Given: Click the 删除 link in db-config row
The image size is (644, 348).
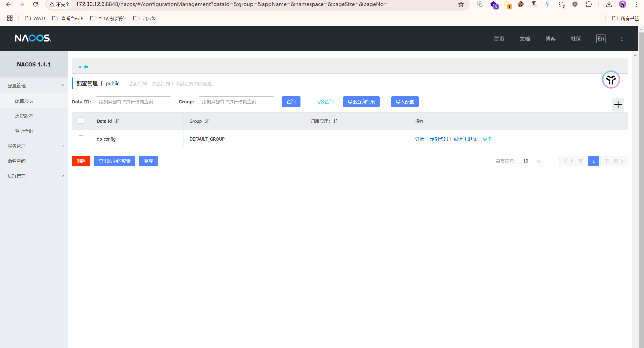Looking at the screenshot, I should [472, 139].
